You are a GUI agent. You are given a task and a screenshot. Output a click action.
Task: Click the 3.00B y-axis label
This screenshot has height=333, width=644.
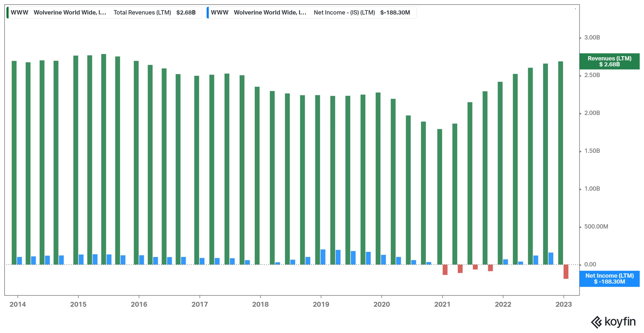pos(592,38)
